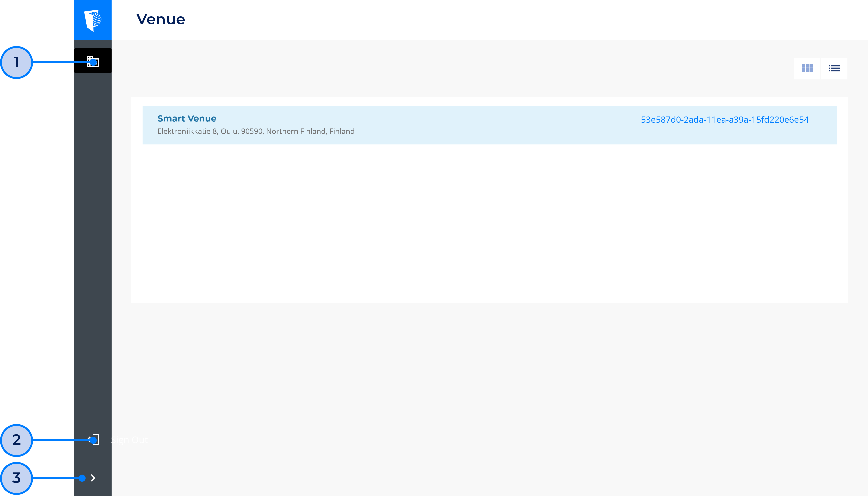Click the faint Sign Out label
Viewport: 868px width, 496px height.
pyautogui.click(x=130, y=440)
